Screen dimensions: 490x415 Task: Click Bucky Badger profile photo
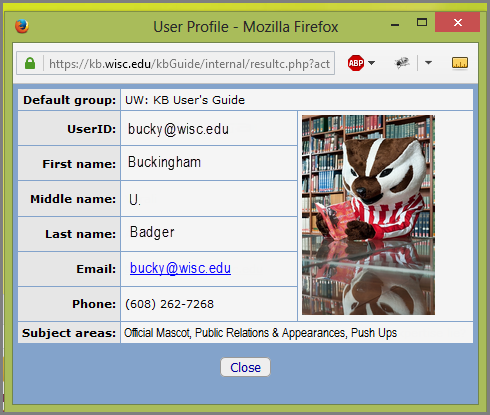pos(368,215)
